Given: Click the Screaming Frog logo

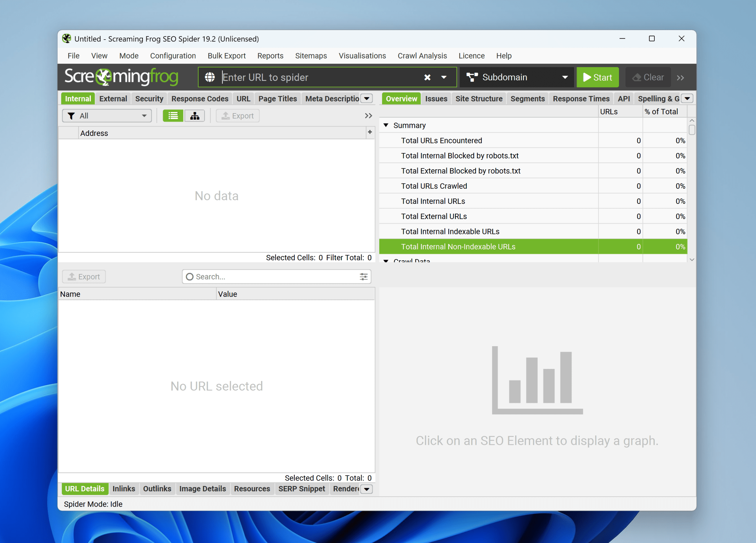Looking at the screenshot, I should pyautogui.click(x=122, y=77).
